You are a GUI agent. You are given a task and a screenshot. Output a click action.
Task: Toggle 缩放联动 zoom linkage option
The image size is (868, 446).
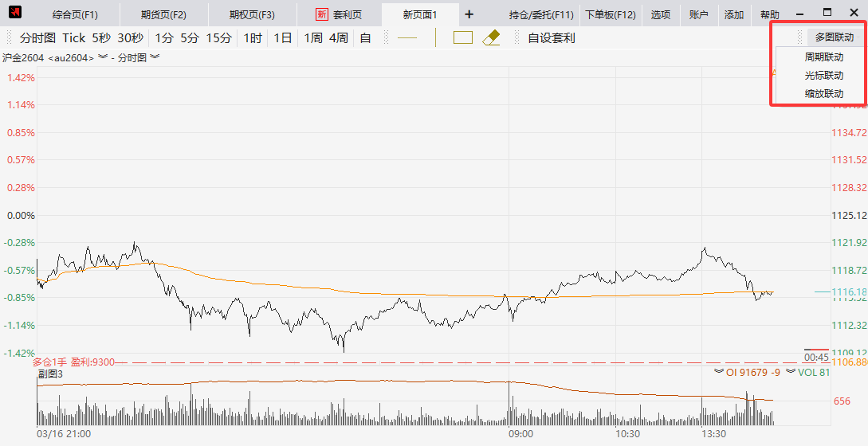point(823,94)
